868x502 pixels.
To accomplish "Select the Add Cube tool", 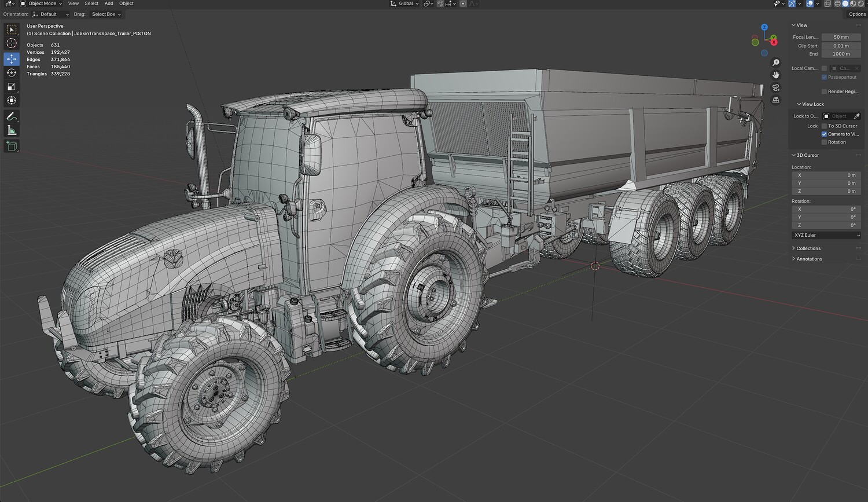I will click(x=12, y=146).
